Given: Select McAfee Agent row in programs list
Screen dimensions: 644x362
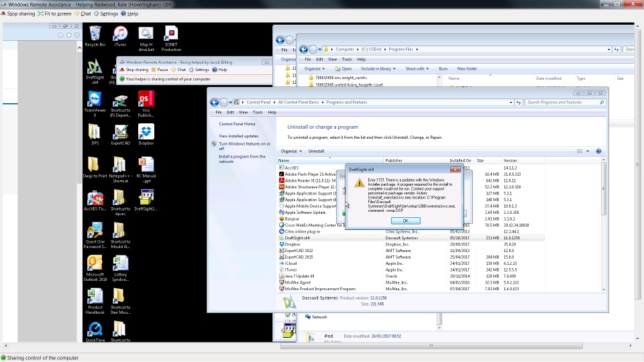Looking at the screenshot, I should pyautogui.click(x=411, y=282).
